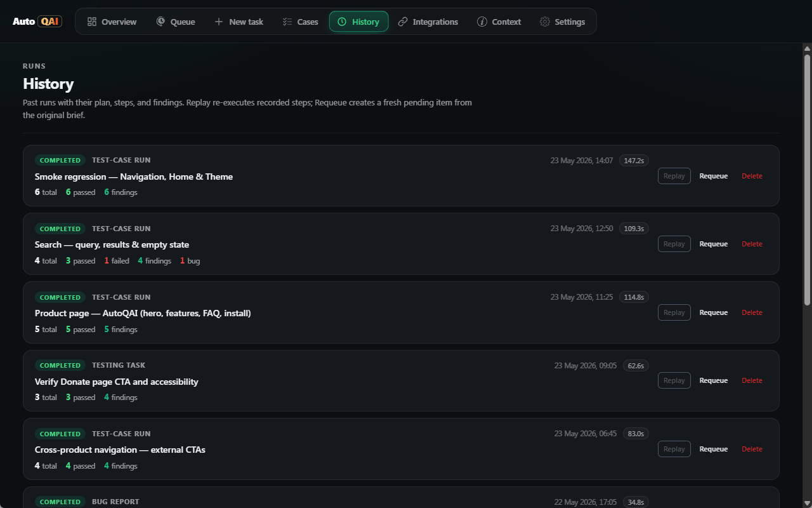Screen dimensions: 812x508
Task: Click the Settings gear icon
Action: (545, 22)
